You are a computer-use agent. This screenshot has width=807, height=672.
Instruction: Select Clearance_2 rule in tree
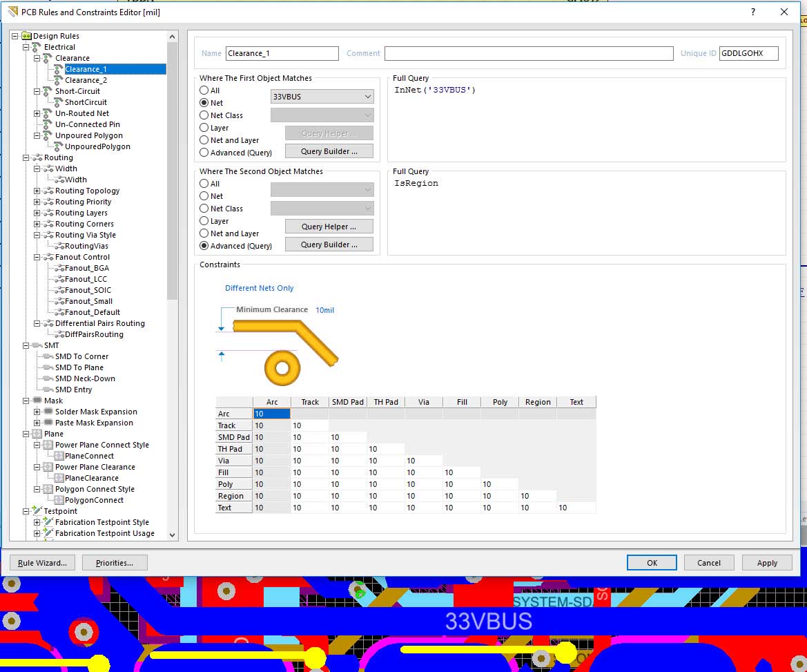(86, 80)
